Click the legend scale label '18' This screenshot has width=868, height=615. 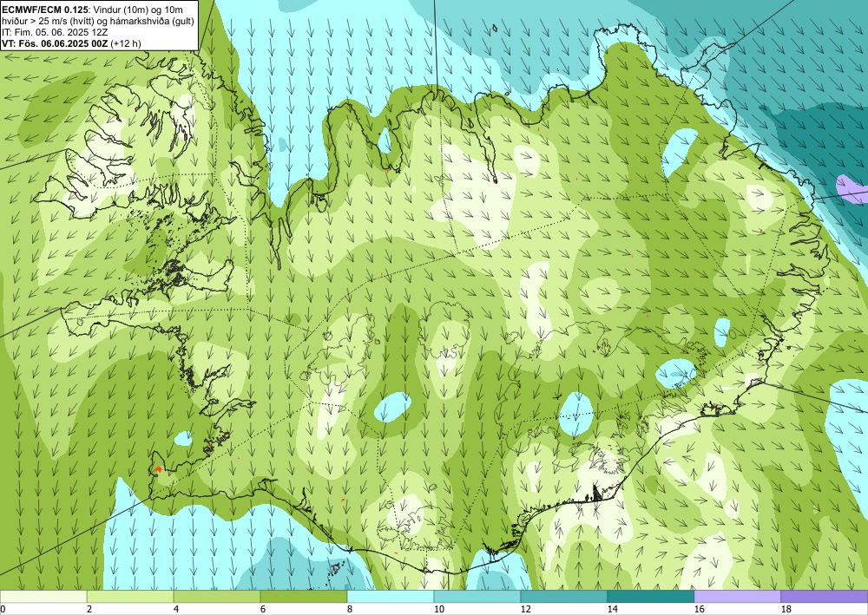[786, 610]
